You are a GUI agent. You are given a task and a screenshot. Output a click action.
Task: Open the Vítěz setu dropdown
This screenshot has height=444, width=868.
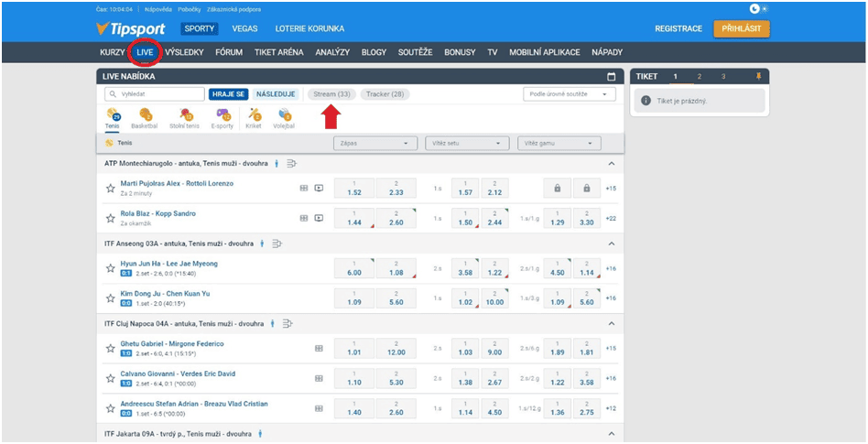[x=467, y=143]
